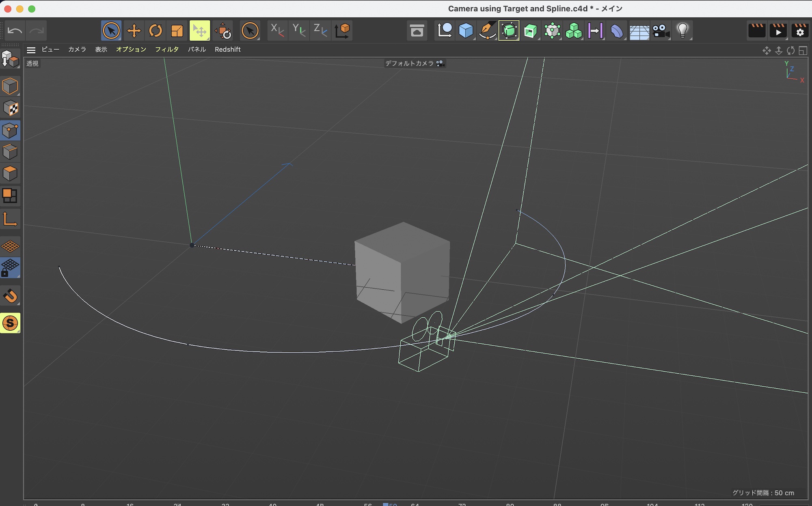The width and height of the screenshot is (812, 506).
Task: Open the カメラ viewport menu
Action: 77,50
